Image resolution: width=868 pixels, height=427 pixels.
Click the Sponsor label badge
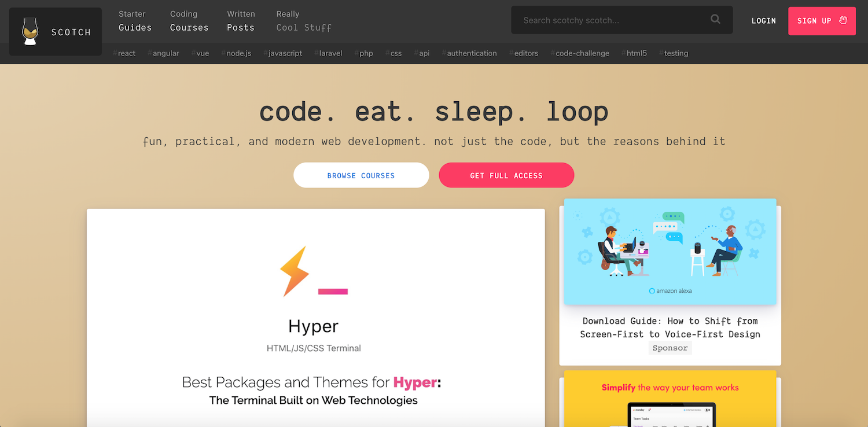point(670,348)
